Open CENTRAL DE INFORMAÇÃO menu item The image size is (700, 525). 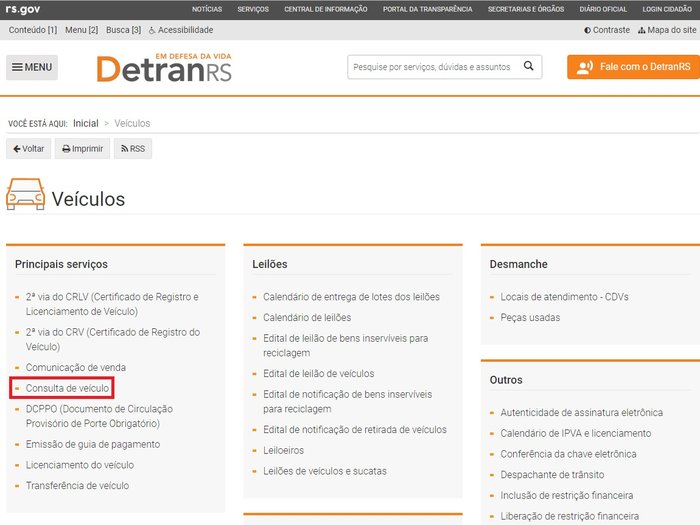point(326,9)
